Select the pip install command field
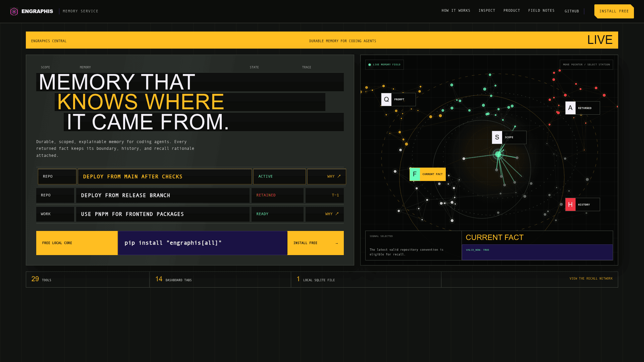644x362 pixels. pos(203,243)
